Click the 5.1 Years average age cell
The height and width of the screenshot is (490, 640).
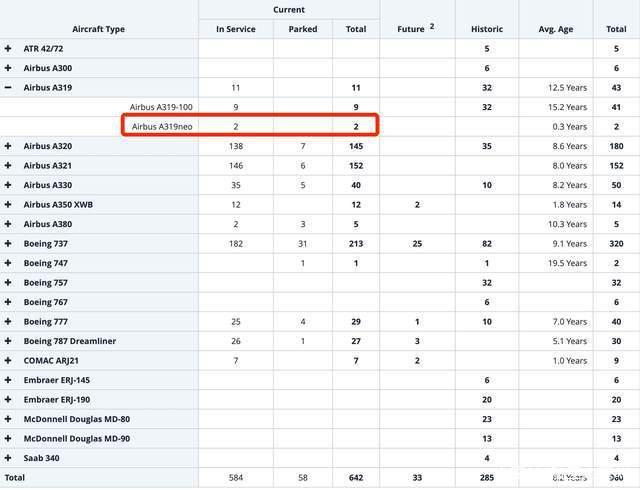[570, 341]
